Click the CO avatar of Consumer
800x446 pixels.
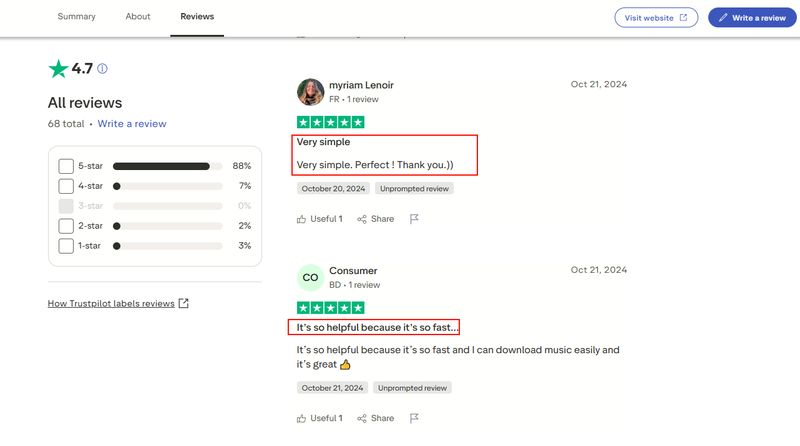[x=310, y=278]
